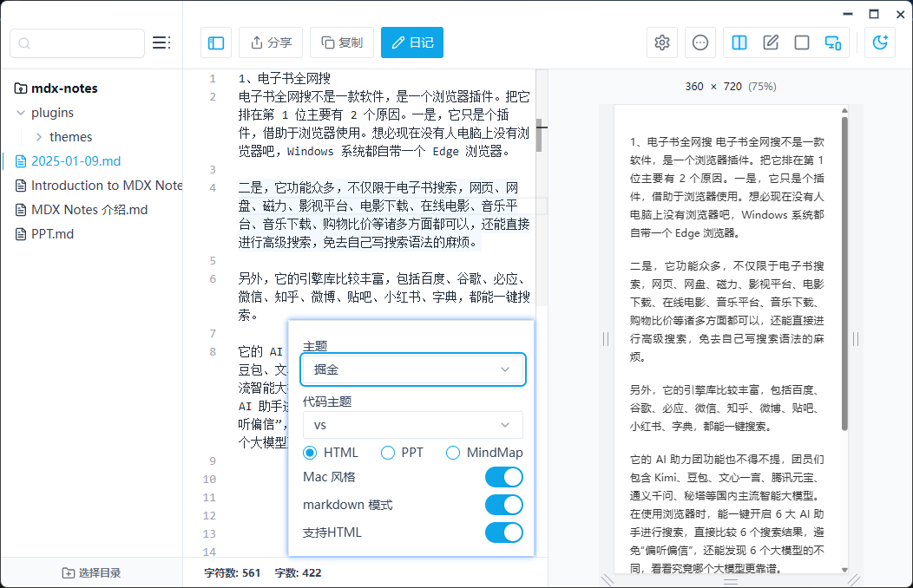Open the 代码主题 dropdown showing vs
913x588 pixels.
click(413, 425)
